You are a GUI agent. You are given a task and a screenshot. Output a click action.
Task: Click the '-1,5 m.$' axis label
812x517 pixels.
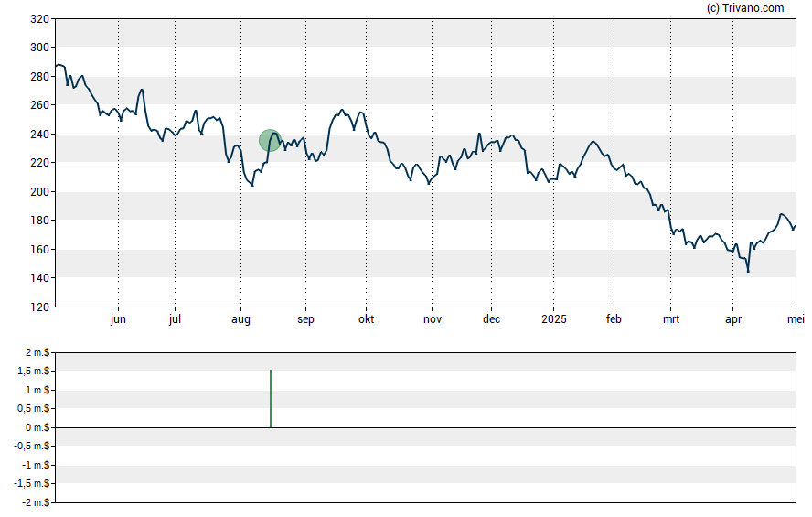32,483
